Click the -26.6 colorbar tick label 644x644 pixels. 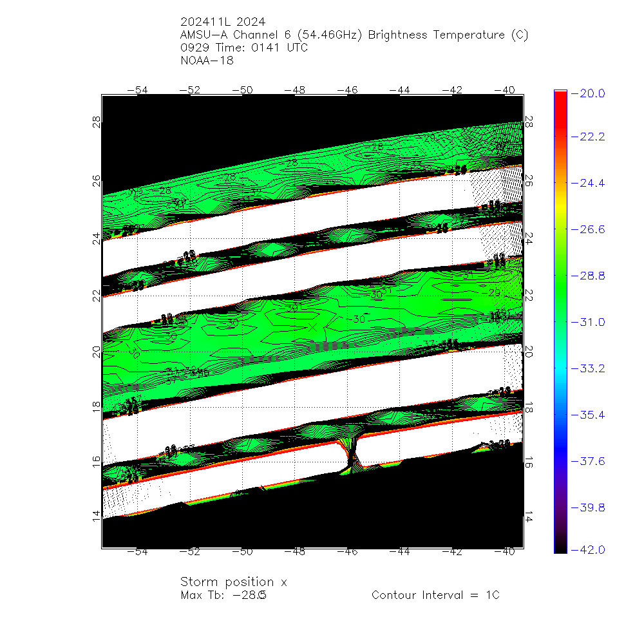(591, 229)
